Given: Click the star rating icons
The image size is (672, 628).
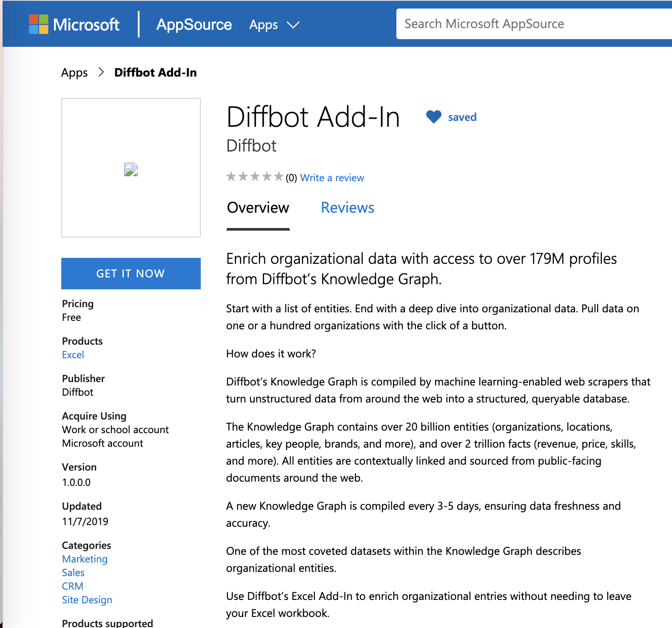Looking at the screenshot, I should (255, 177).
